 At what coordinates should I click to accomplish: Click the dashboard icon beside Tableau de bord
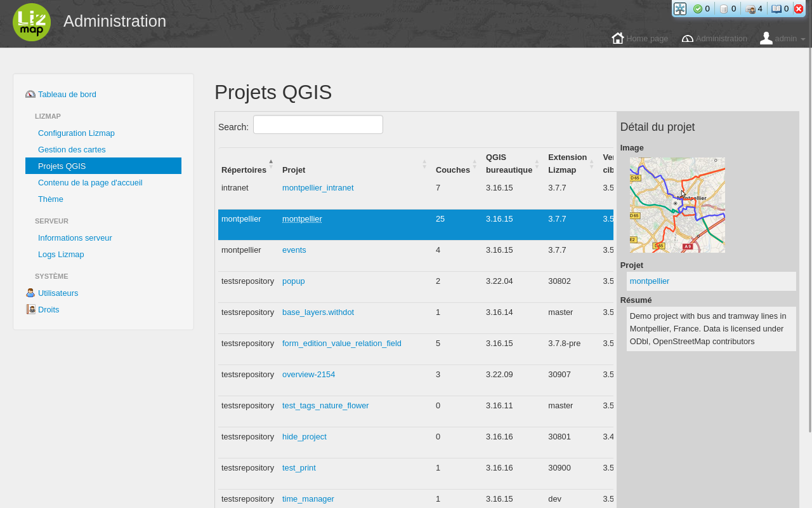(x=30, y=93)
